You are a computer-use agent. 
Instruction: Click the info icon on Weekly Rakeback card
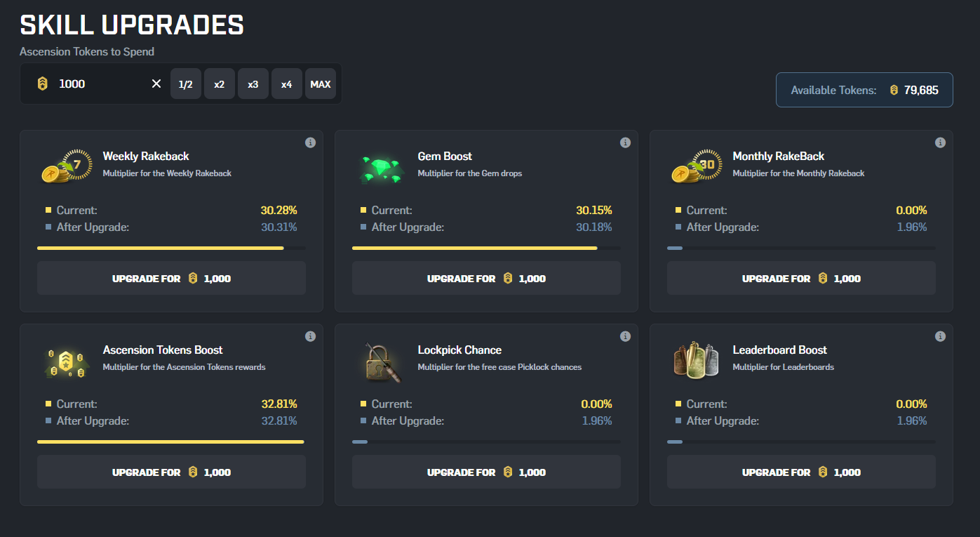click(310, 142)
